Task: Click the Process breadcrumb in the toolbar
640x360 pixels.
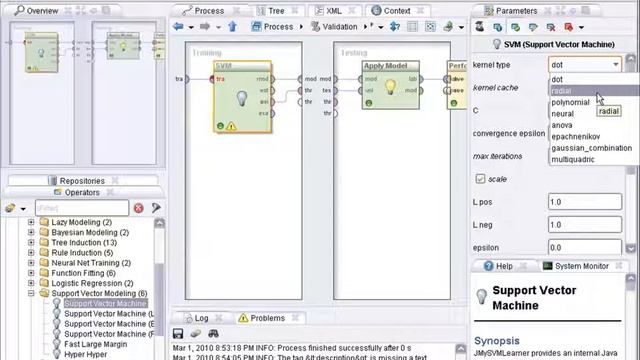Action: [x=273, y=27]
